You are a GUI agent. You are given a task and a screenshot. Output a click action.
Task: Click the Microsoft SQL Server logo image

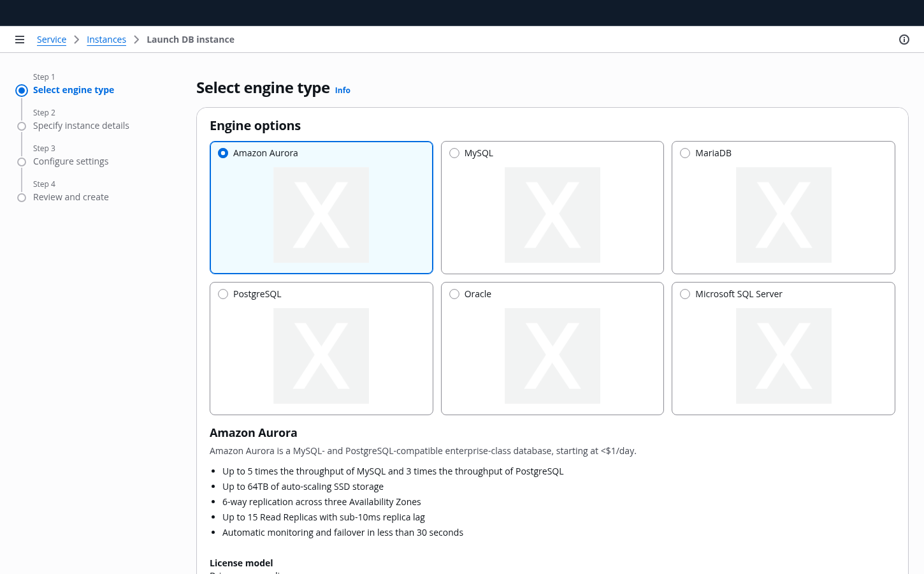pyautogui.click(x=784, y=356)
